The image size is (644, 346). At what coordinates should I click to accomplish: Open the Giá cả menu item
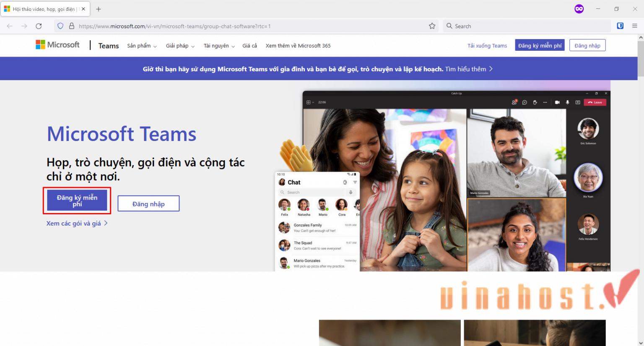coord(249,46)
